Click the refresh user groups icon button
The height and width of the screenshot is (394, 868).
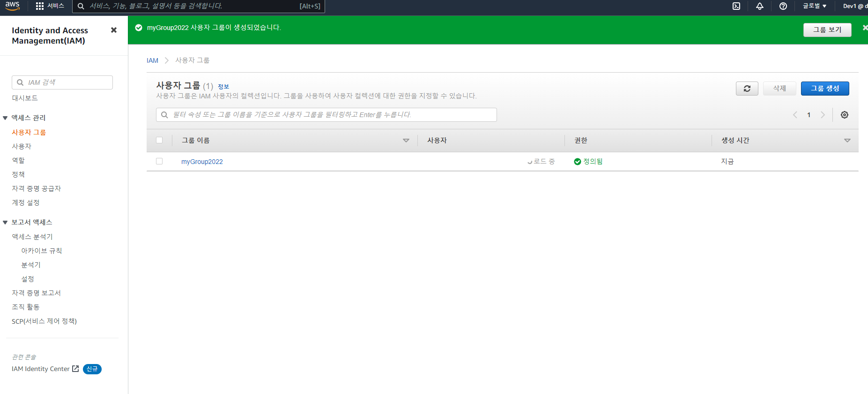click(x=747, y=89)
